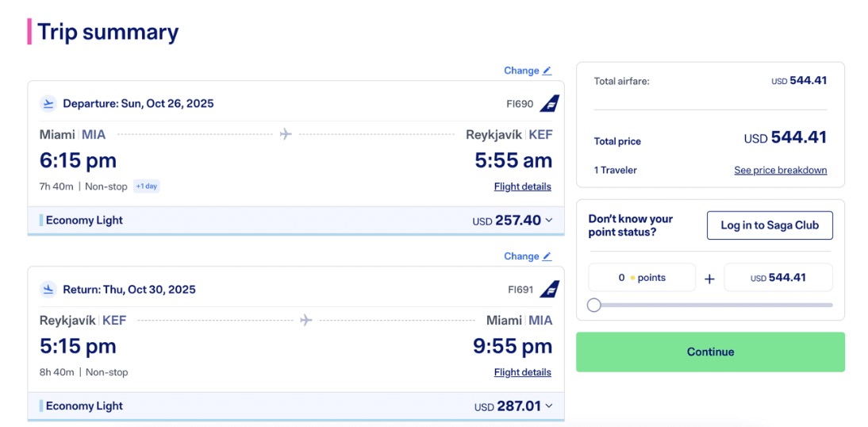Click the airplane icon on the return route
Image resolution: width=868 pixels, height=427 pixels.
(306, 320)
